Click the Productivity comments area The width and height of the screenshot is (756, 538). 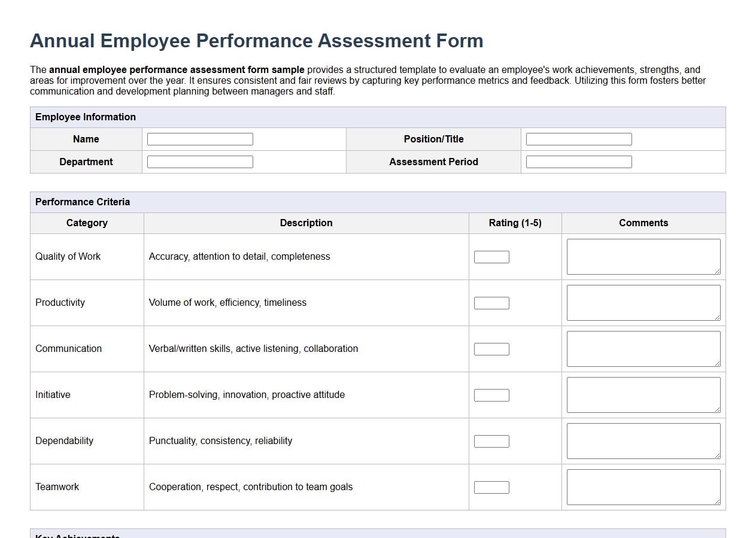click(643, 302)
